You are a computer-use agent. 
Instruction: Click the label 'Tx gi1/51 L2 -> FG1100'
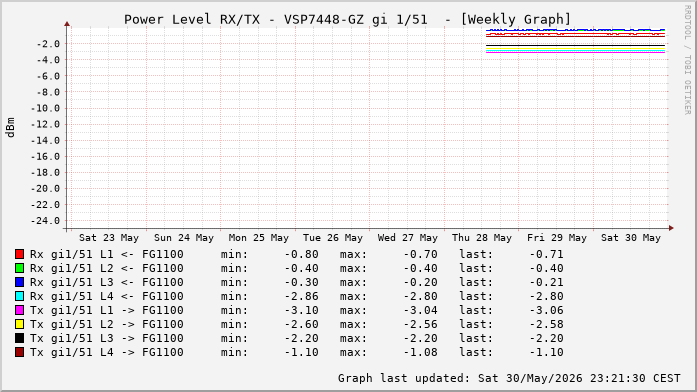(107, 324)
